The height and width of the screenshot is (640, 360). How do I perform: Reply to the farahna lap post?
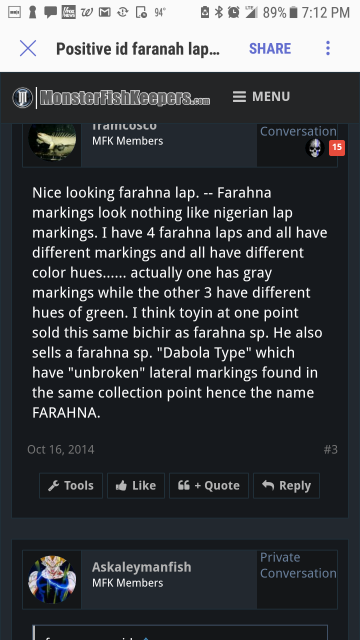(286, 486)
